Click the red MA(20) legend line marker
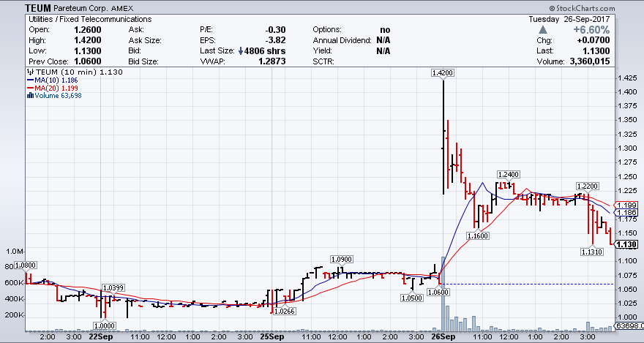Viewport: 644px width, 343px height. [29, 88]
